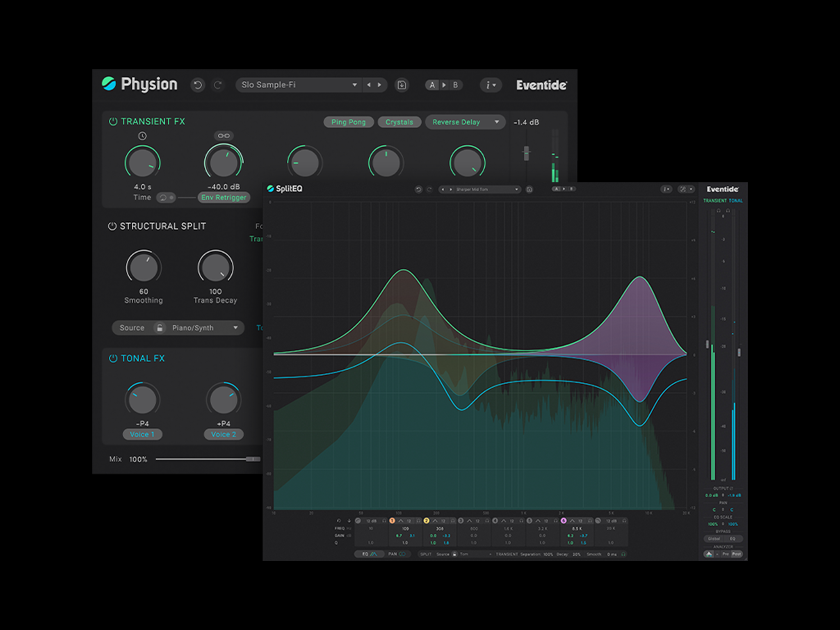Click the Time knob showing 4.0 s
Screen dimensions: 840x630
tap(142, 163)
